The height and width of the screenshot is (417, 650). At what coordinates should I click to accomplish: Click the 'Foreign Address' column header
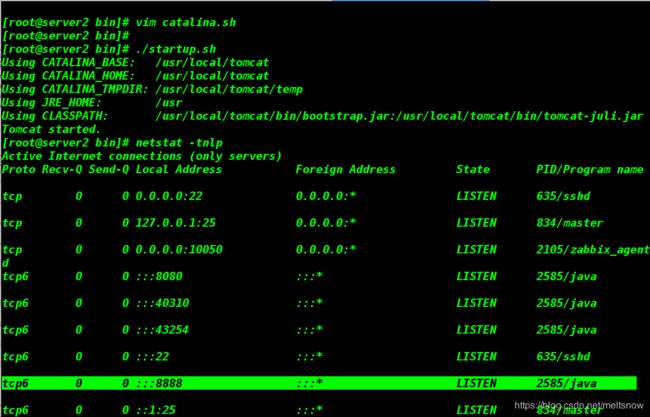pyautogui.click(x=345, y=170)
